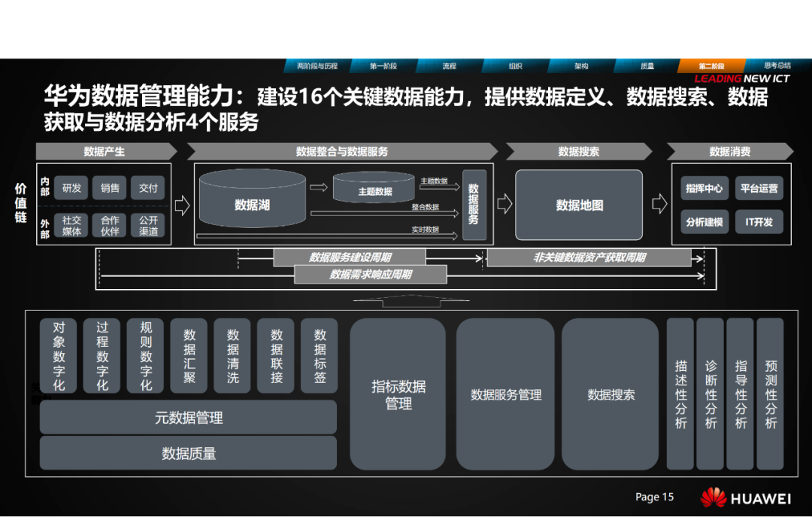The height and width of the screenshot is (520, 812).
Task: Click the 主题数据 cylinder icon
Action: point(374,188)
